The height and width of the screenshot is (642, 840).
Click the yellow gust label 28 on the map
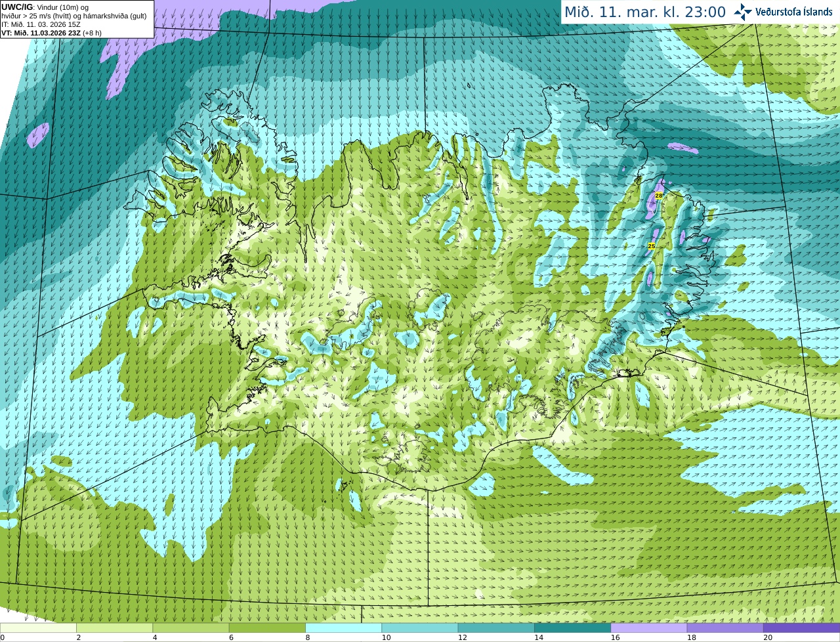pyautogui.click(x=659, y=196)
